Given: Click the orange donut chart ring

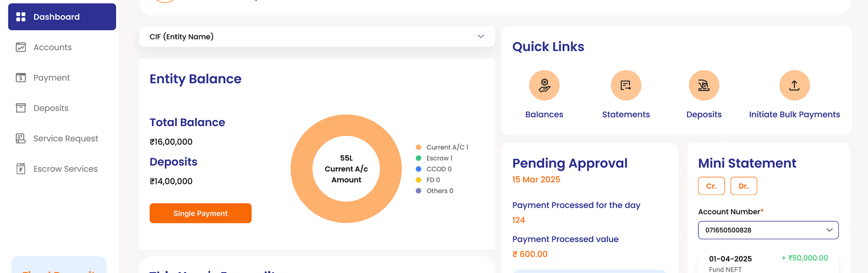Looking at the screenshot, I should point(302,169).
